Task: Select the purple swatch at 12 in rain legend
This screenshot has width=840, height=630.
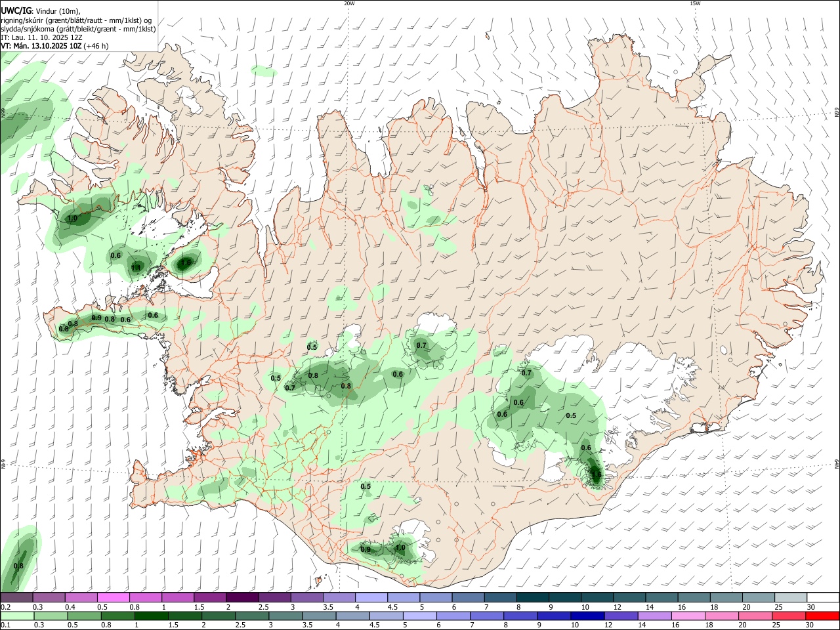Action: 621,616
